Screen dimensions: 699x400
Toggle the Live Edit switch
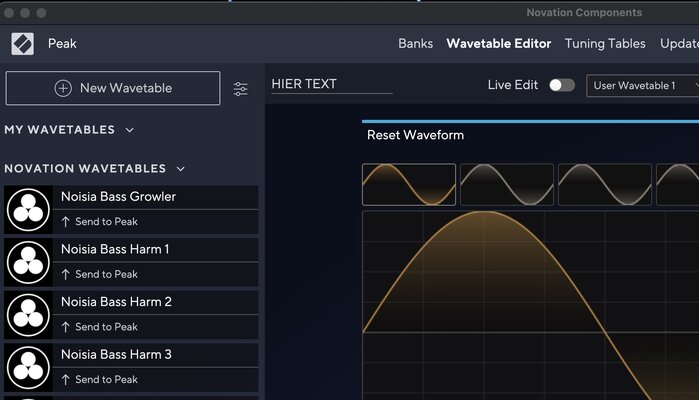(x=562, y=85)
